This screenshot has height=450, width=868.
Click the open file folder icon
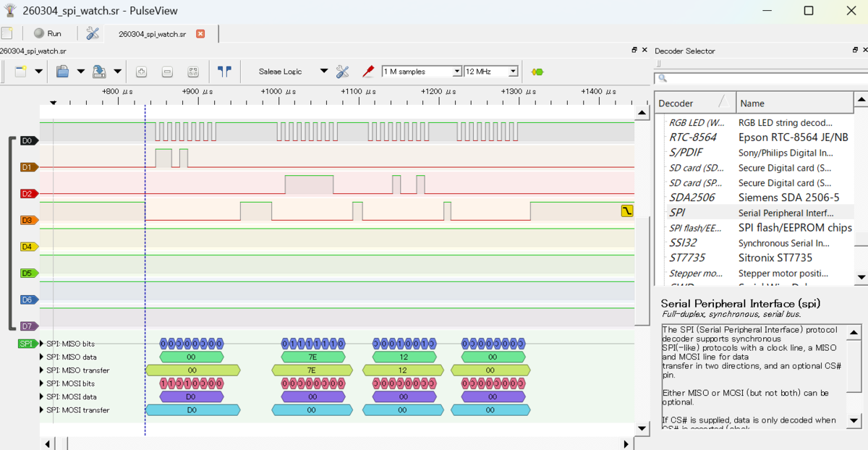(63, 72)
